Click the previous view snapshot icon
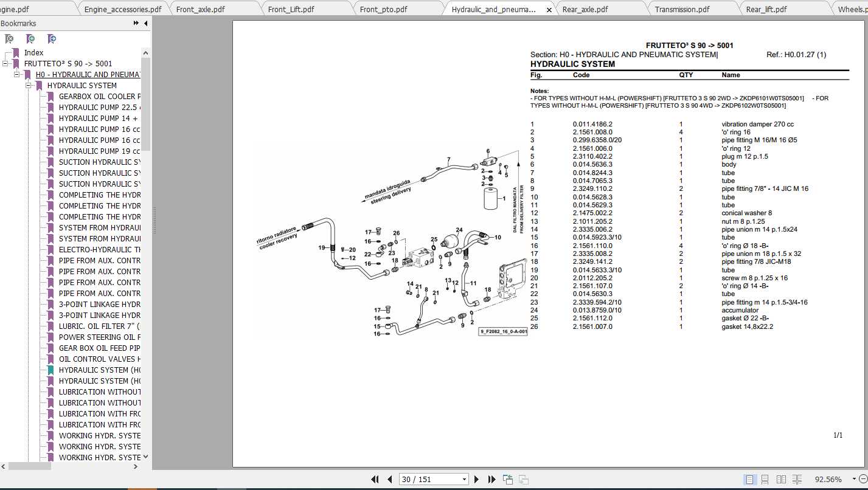Viewport: 868px width, 490px height. (x=507, y=479)
